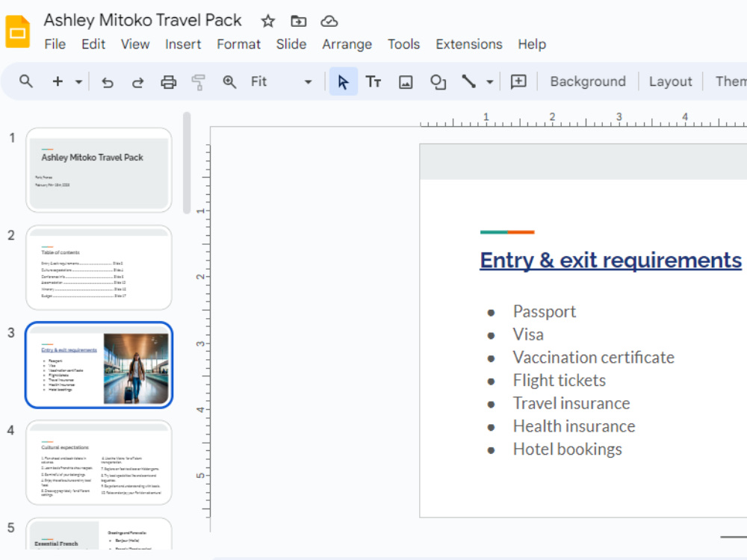747x560 pixels.
Task: Click the Move to folder icon
Action: (299, 21)
